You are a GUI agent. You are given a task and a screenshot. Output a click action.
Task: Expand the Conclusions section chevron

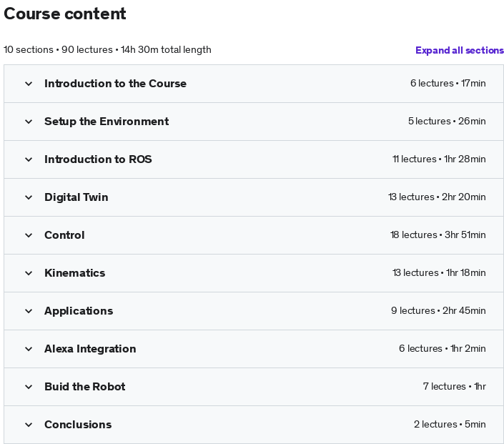click(29, 425)
